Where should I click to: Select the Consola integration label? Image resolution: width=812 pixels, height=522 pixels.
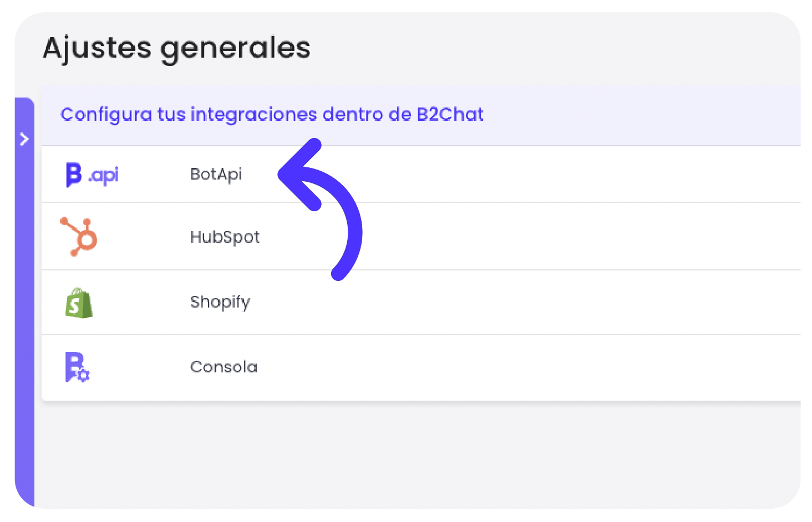[224, 367]
